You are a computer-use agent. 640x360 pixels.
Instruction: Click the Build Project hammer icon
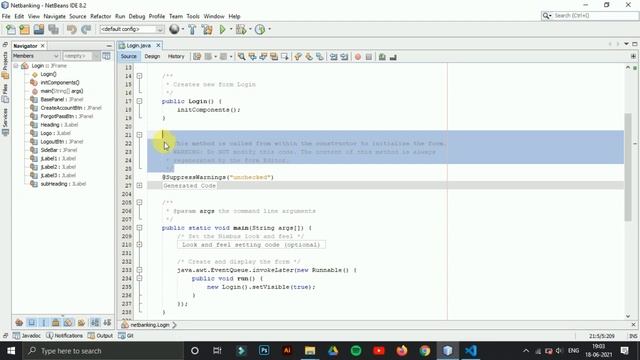click(x=192, y=29)
